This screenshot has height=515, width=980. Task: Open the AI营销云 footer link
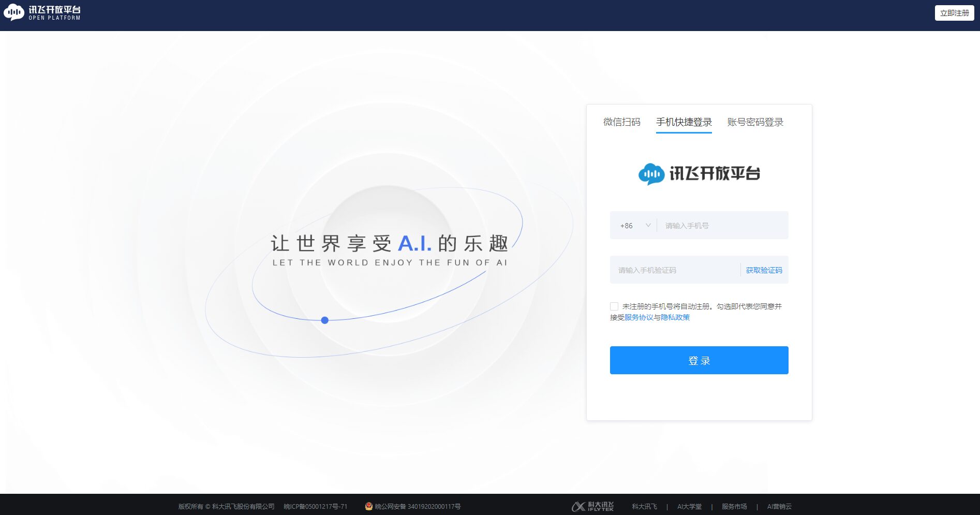point(779,506)
